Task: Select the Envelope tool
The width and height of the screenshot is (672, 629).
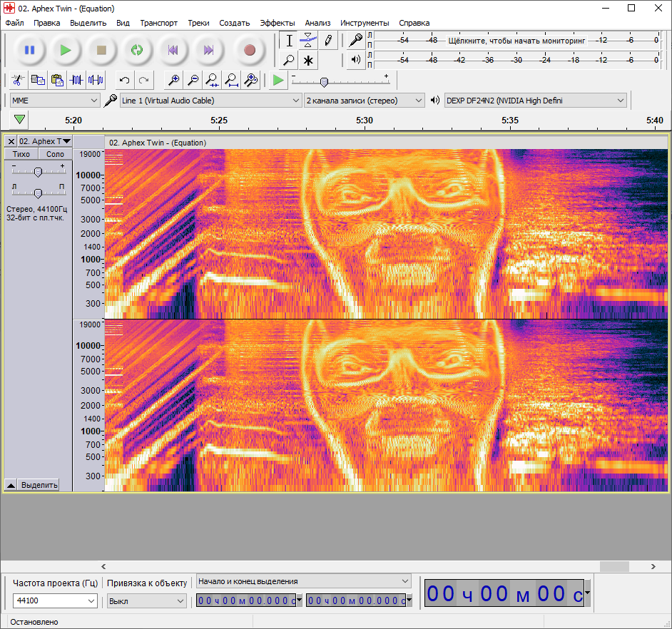Action: coord(308,40)
